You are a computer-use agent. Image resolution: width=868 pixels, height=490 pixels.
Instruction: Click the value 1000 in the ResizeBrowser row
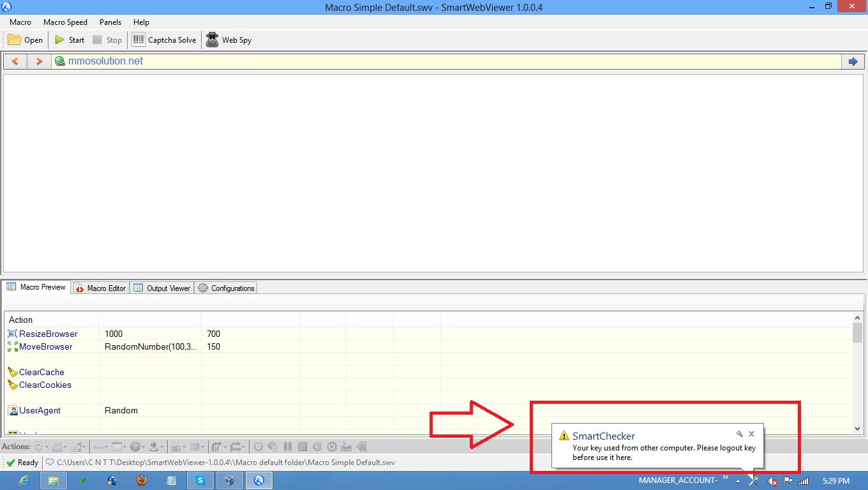114,334
